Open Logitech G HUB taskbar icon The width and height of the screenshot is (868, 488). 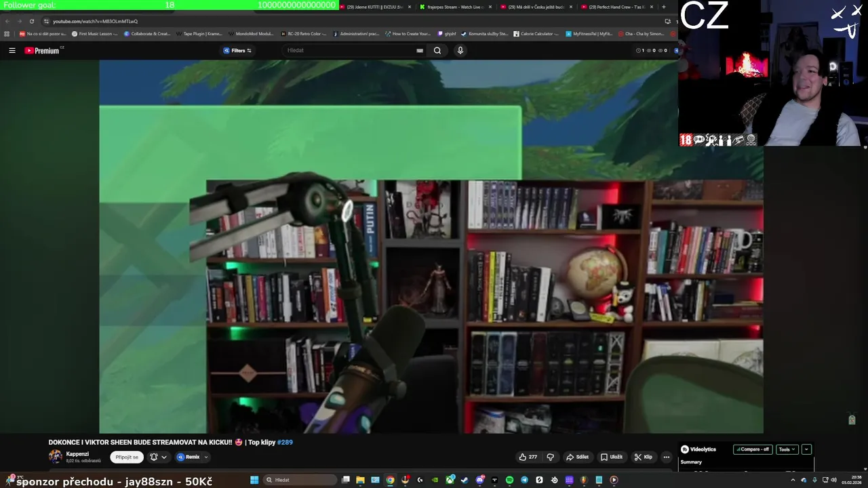click(420, 480)
